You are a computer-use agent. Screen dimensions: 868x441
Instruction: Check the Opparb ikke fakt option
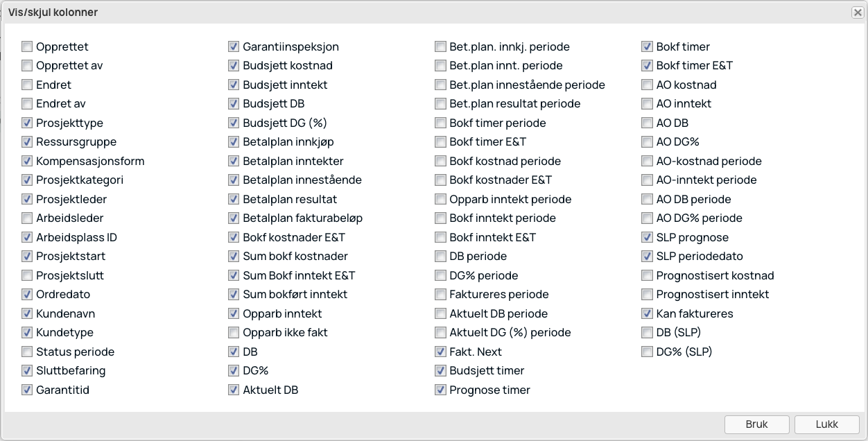pyautogui.click(x=234, y=333)
